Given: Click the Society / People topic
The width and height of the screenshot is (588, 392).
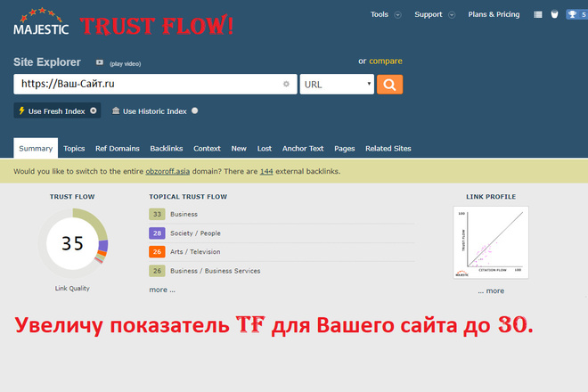Looking at the screenshot, I should pos(195,233).
